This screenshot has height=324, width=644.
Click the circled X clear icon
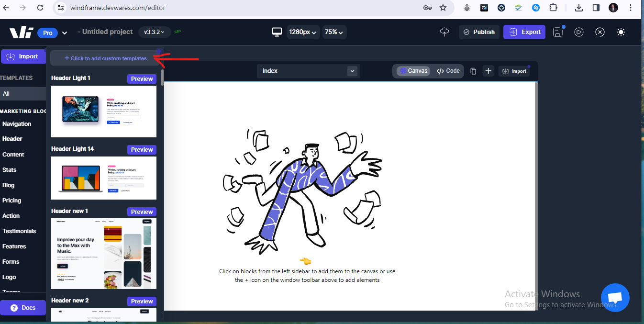pyautogui.click(x=600, y=32)
